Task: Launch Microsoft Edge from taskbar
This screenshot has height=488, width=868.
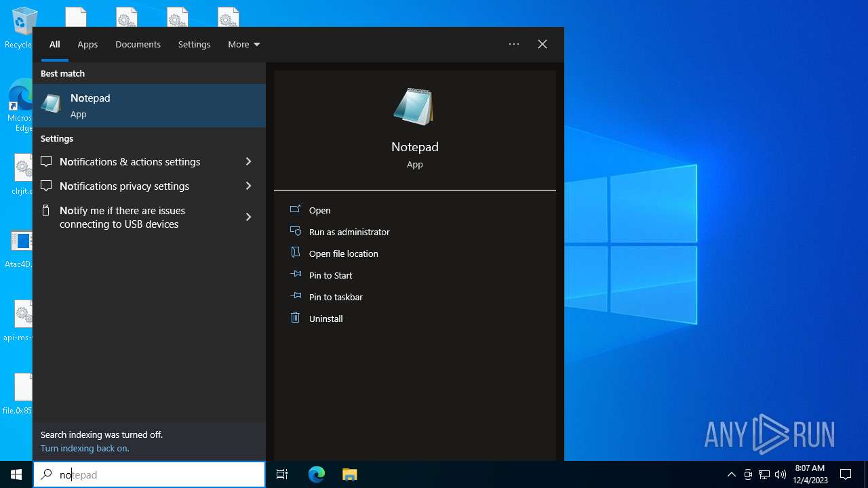Action: 317,474
